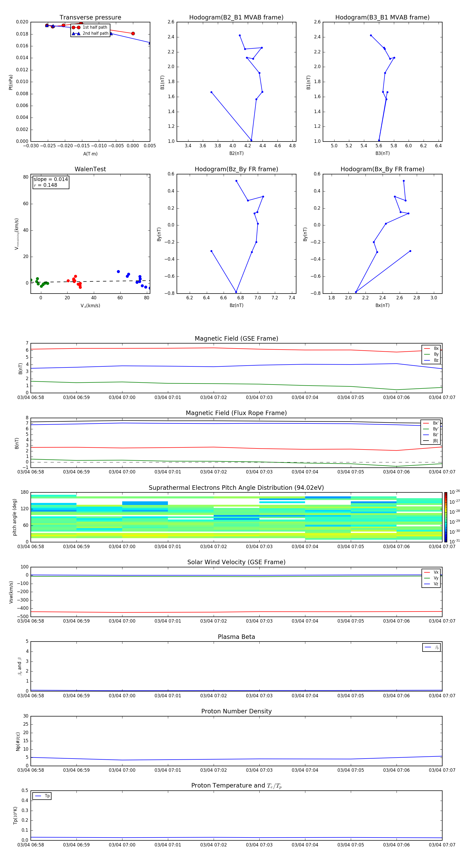Select the 'Pt(nPa)' y-axis label
Image resolution: width=473 pixels, height=868 pixels.
[11, 82]
